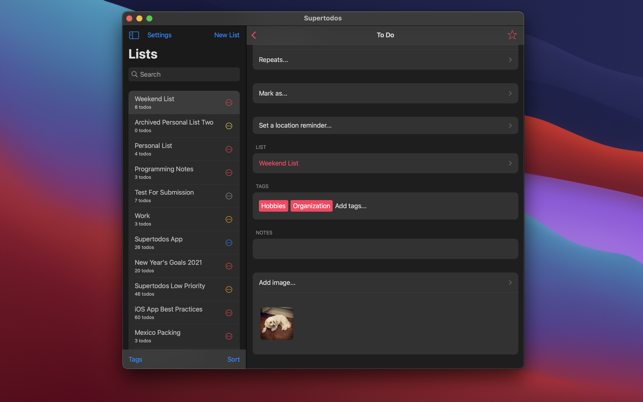This screenshot has height=402, width=643.
Task: Open the Add image... chevron
Action: point(510,283)
